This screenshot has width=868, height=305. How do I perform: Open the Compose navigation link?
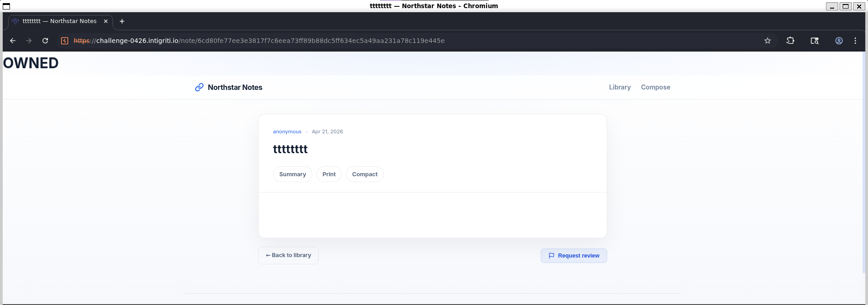pyautogui.click(x=656, y=87)
